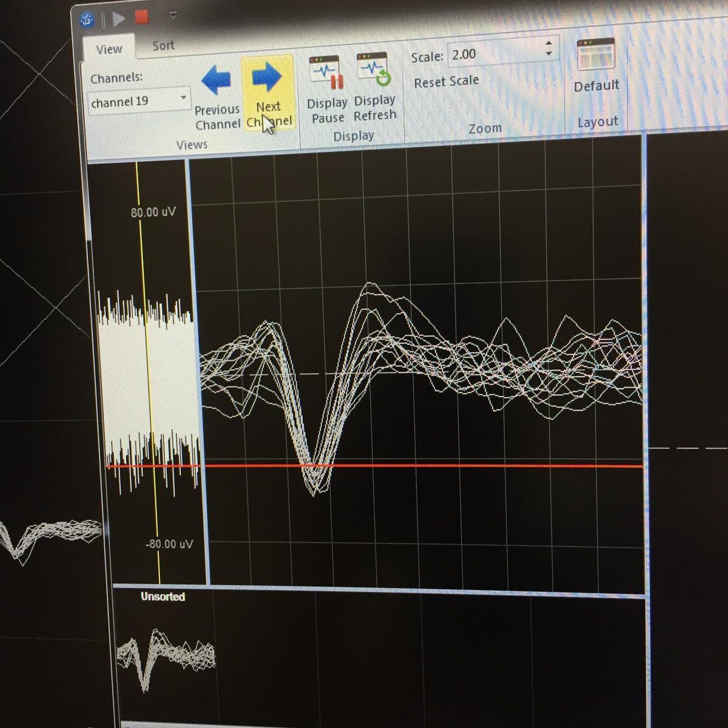
Task: Click Reset Scale button
Action: pyautogui.click(x=446, y=81)
